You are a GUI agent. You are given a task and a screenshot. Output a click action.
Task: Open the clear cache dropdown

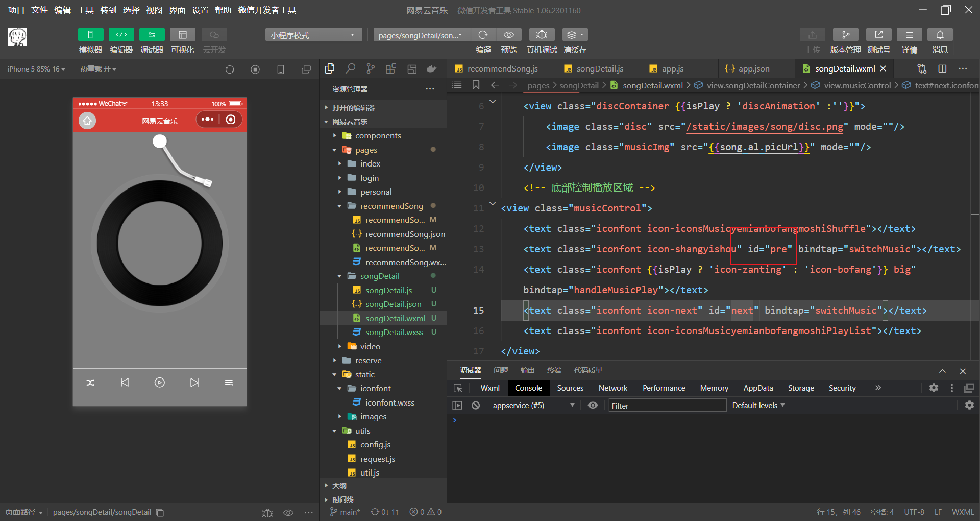(575, 35)
